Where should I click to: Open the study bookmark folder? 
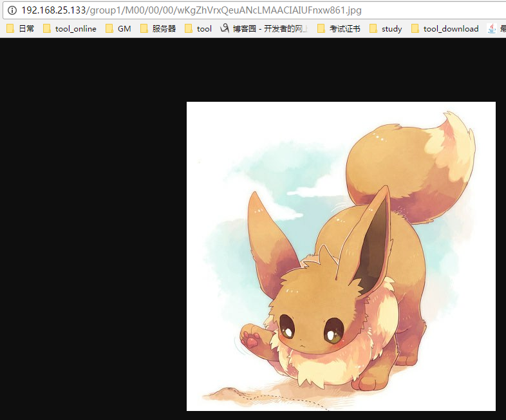pyautogui.click(x=386, y=29)
